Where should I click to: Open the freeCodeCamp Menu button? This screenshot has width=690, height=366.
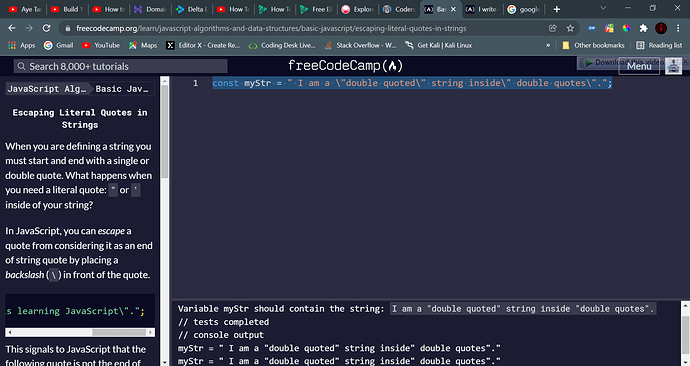coord(639,66)
